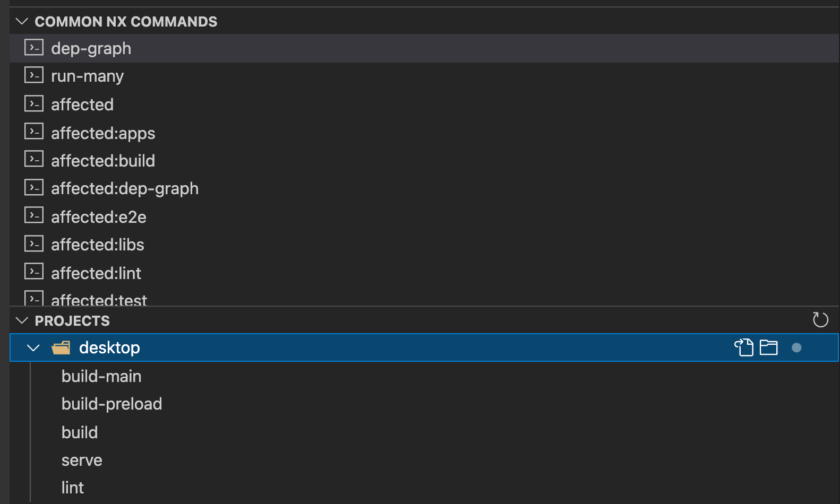Screen dimensions: 840x504
Task: Collapse the Common Nx Commands section
Action: (x=22, y=22)
